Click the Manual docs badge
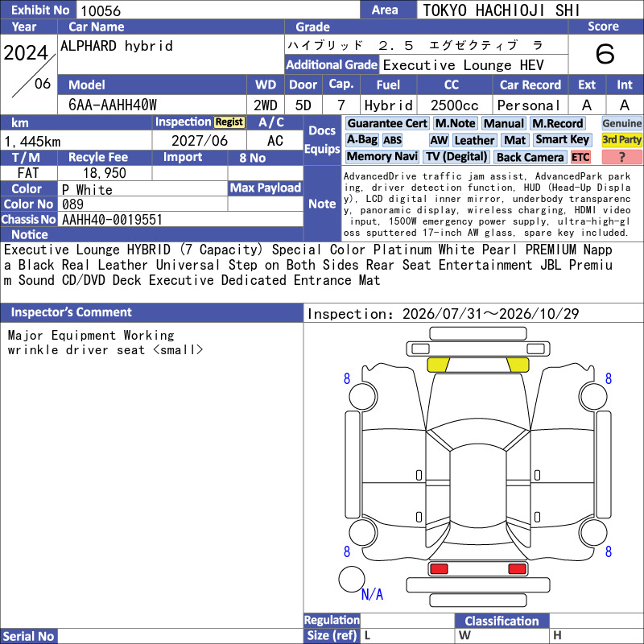The image size is (644, 644). tap(504, 123)
